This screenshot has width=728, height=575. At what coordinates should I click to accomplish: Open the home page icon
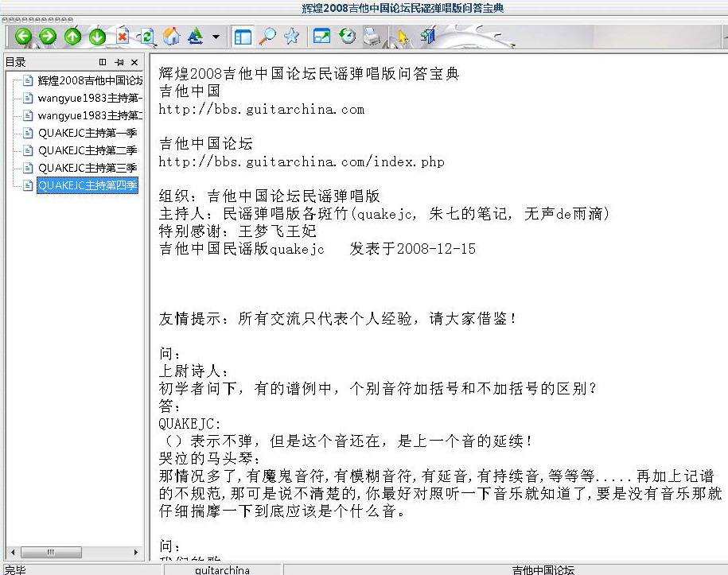pyautogui.click(x=172, y=37)
